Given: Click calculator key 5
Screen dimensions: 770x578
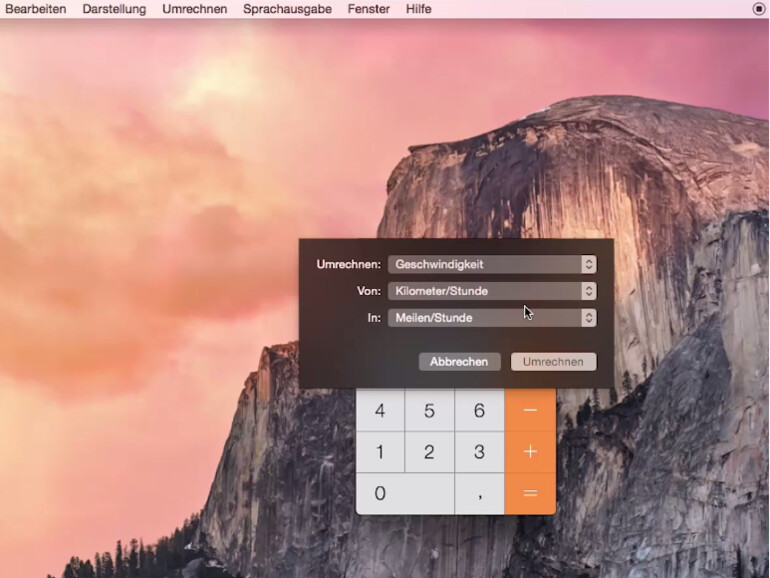Looking at the screenshot, I should point(430,410).
